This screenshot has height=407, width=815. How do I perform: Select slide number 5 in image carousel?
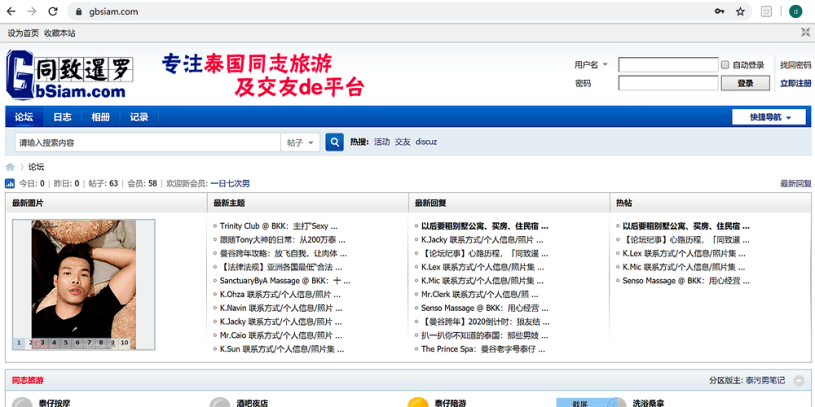click(66, 343)
